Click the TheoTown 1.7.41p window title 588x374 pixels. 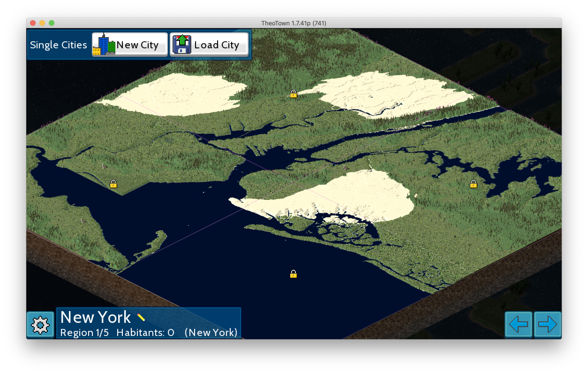coord(294,23)
